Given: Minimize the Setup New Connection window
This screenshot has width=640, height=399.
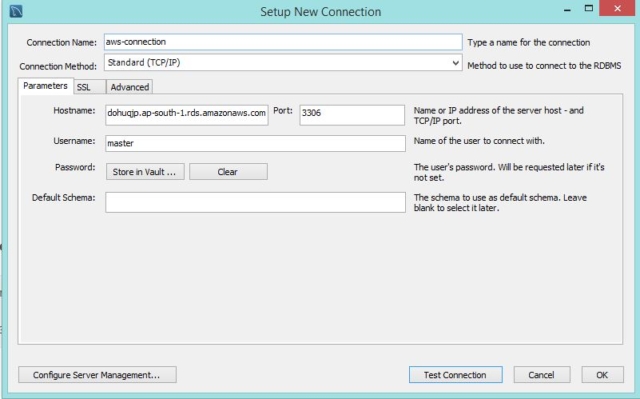Looking at the screenshot, I should click(567, 10).
